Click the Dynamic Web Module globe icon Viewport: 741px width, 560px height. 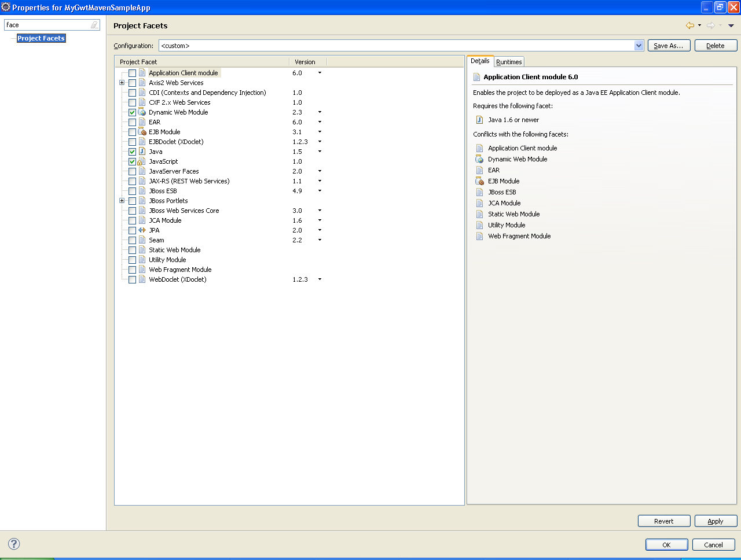pos(142,112)
